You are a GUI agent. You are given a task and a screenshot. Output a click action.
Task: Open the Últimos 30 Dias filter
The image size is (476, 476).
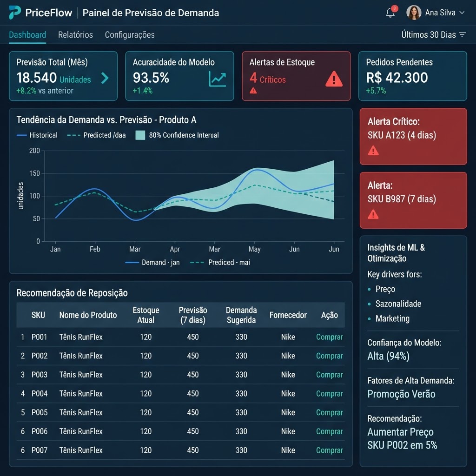click(x=433, y=34)
